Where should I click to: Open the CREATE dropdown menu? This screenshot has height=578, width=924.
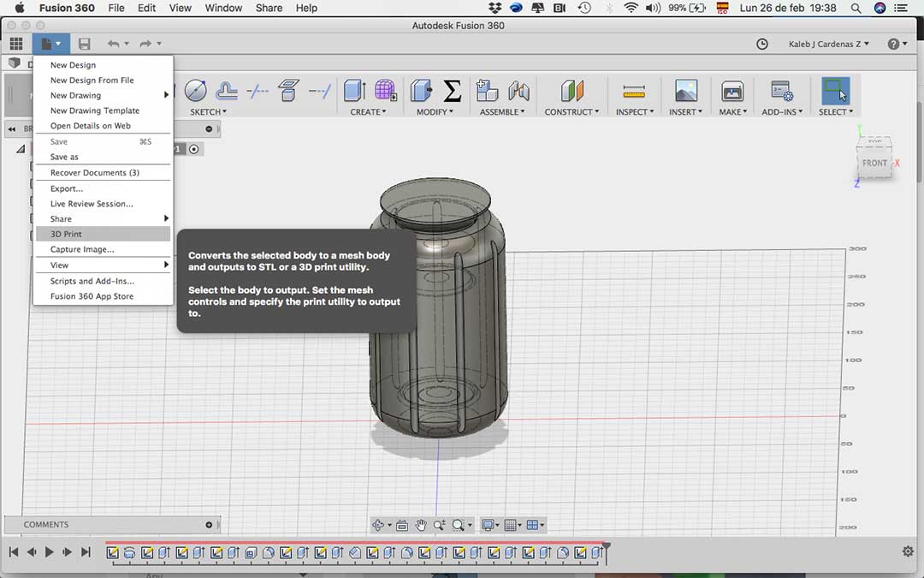[x=368, y=112]
